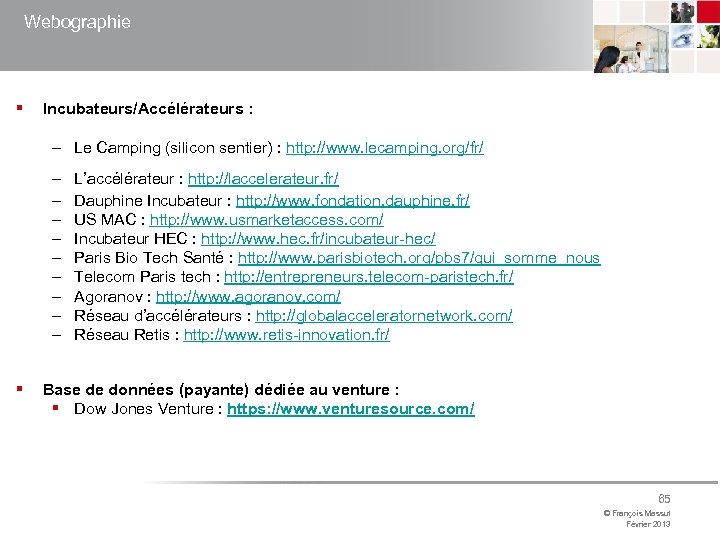The width and height of the screenshot is (720, 540).
Task: Open the hec.fr/incubateur-hec link
Action: tap(318, 239)
